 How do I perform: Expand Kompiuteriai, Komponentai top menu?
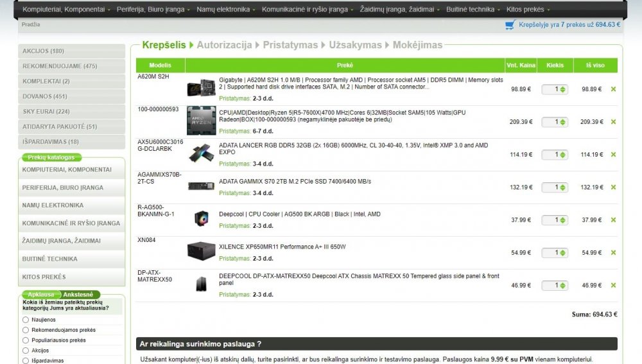pos(66,10)
